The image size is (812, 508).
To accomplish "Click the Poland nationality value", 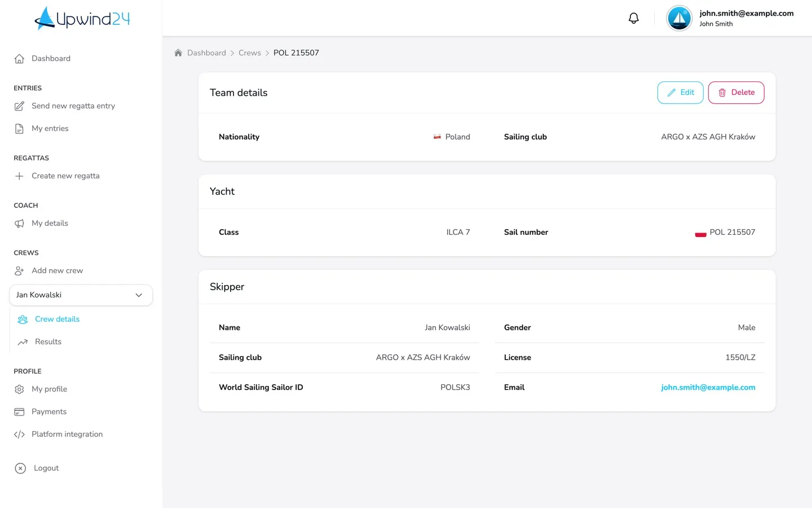I will click(x=457, y=137).
